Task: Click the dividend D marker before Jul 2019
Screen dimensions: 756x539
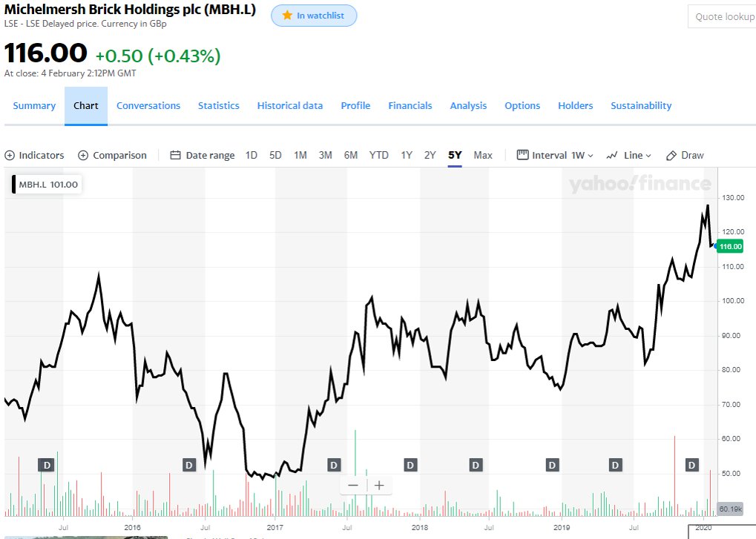Action: point(615,466)
